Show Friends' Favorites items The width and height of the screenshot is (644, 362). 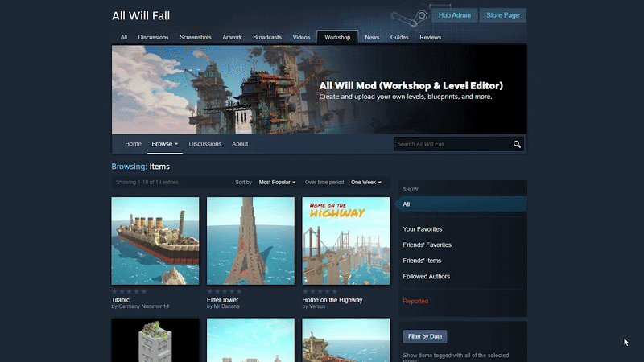pos(427,245)
